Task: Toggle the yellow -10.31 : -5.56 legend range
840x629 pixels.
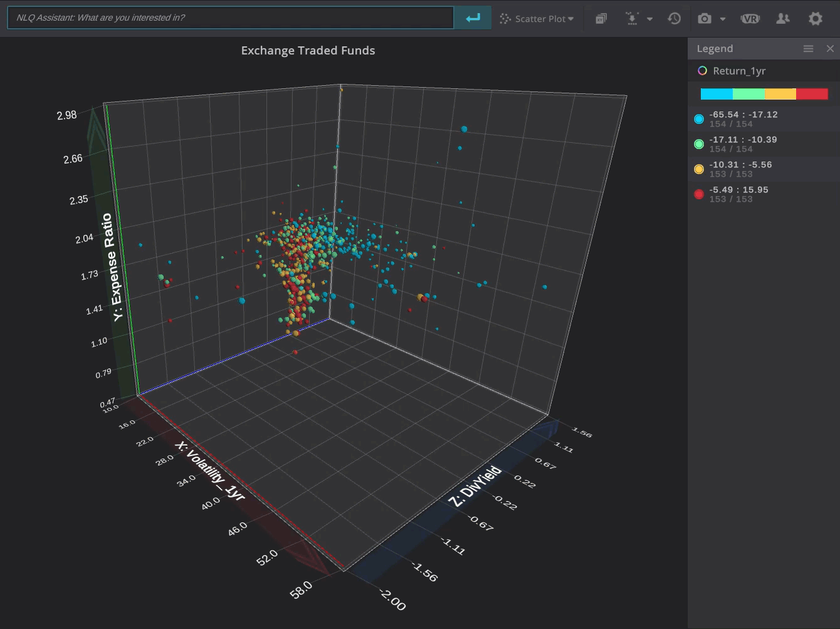Action: pyautogui.click(x=699, y=169)
